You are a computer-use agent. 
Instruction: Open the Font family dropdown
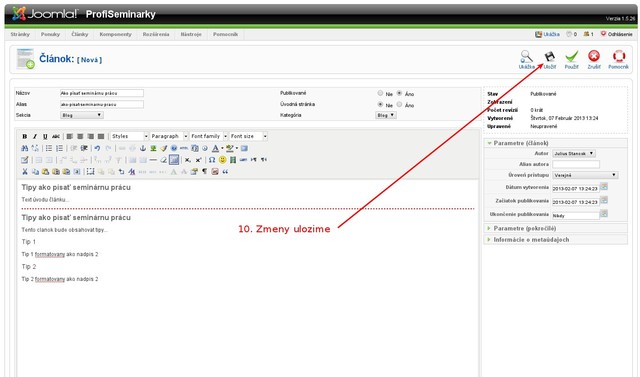click(x=208, y=136)
